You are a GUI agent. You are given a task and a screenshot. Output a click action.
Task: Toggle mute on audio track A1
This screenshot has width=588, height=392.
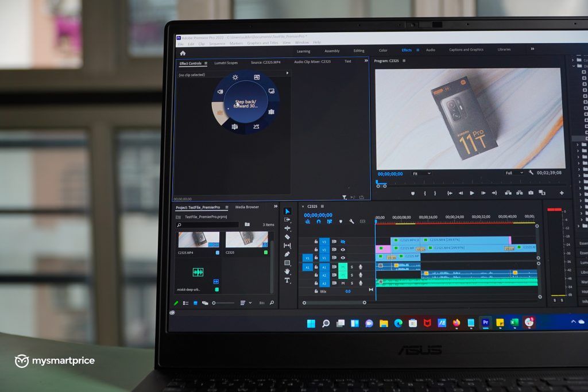click(343, 267)
